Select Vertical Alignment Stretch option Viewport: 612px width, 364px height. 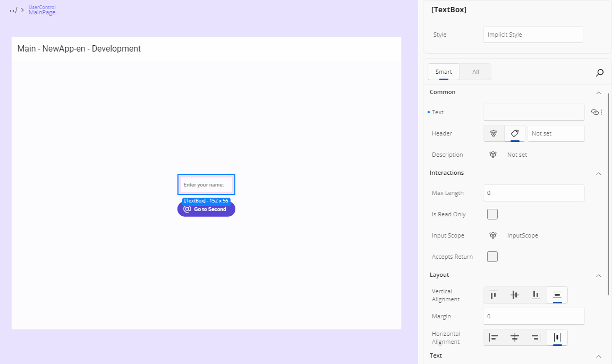[557, 294]
